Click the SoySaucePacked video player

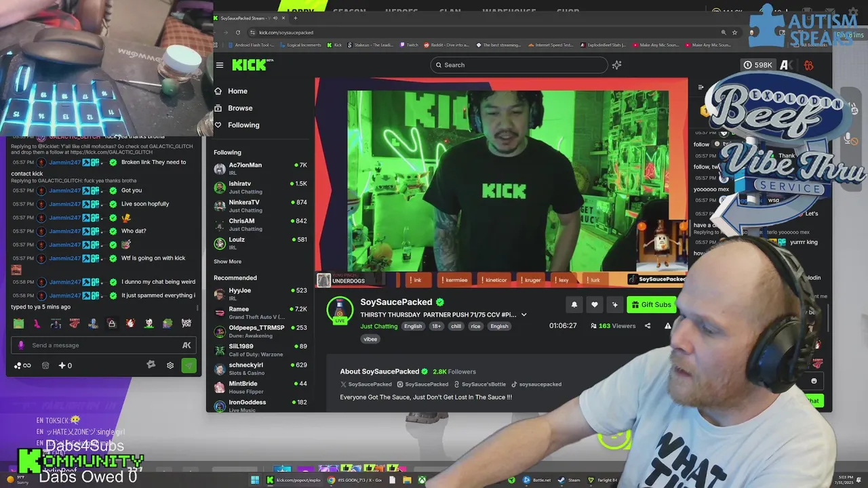tap(501, 182)
